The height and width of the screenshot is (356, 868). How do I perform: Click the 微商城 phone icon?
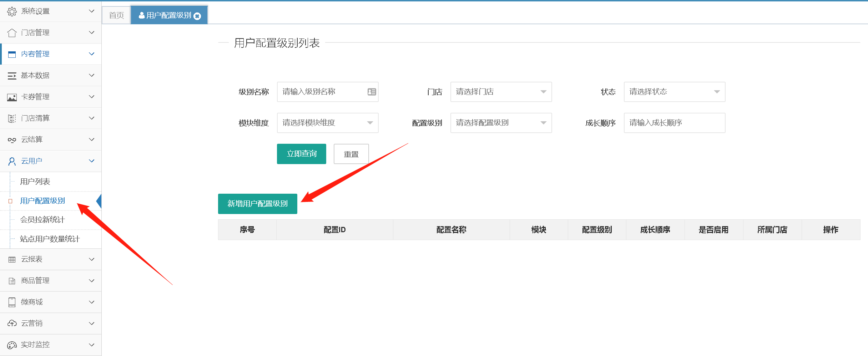click(12, 302)
